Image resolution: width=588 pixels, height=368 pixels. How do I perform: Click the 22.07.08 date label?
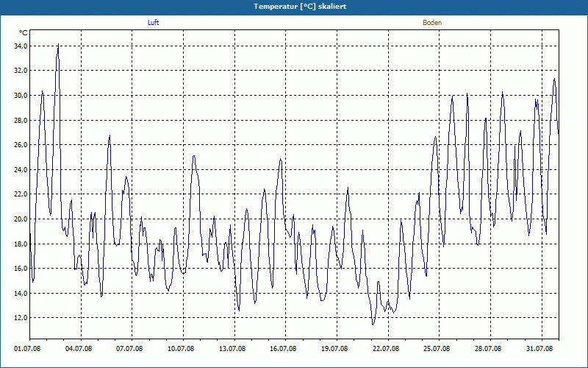click(386, 349)
